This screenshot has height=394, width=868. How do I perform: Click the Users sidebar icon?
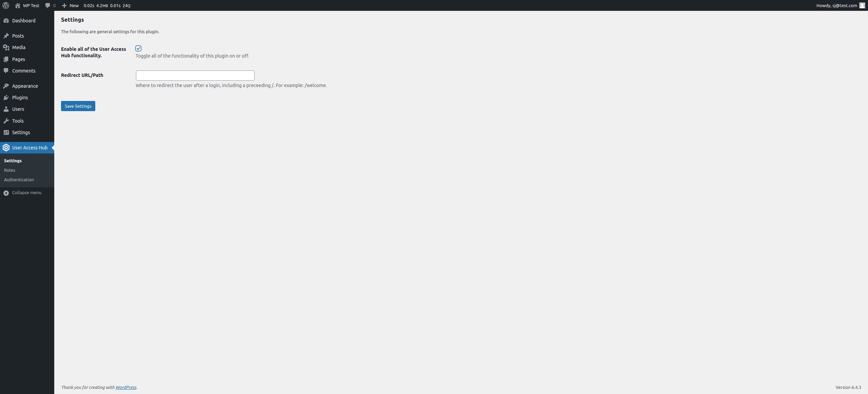6,109
